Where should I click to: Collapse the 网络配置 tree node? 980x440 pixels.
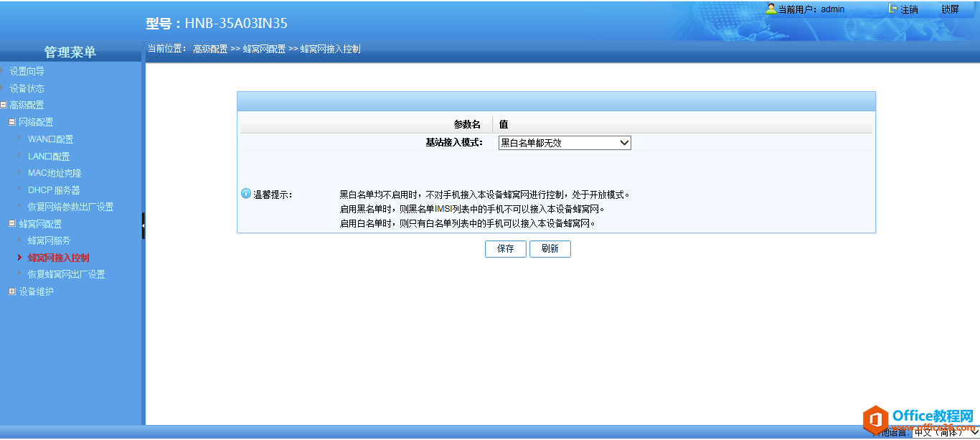(12, 122)
